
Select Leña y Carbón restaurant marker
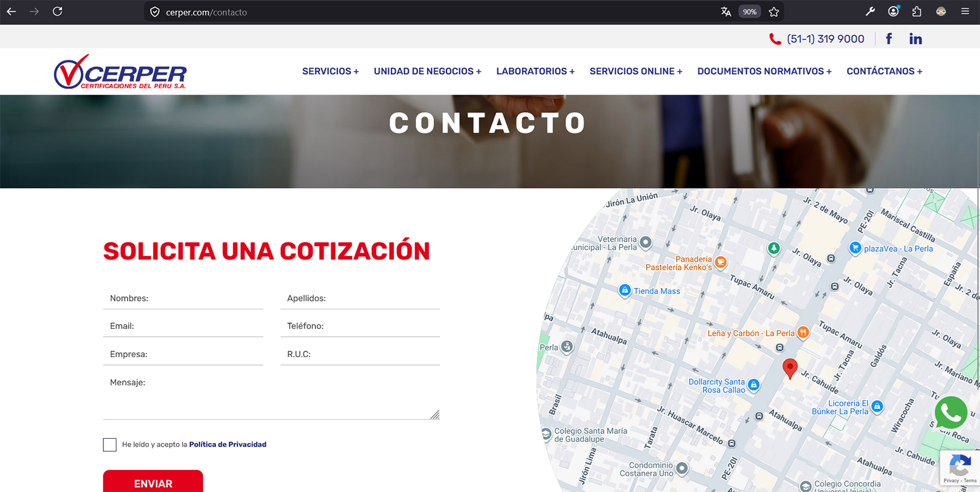803,333
